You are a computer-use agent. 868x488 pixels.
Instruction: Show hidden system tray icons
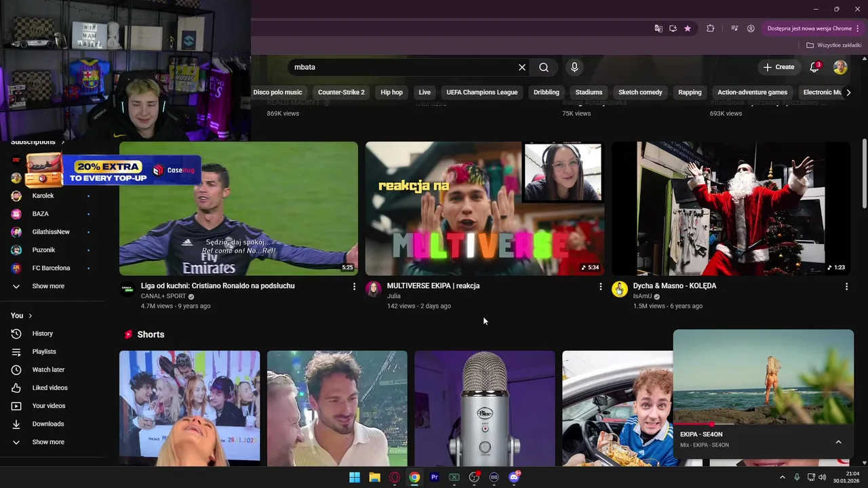tap(782, 477)
